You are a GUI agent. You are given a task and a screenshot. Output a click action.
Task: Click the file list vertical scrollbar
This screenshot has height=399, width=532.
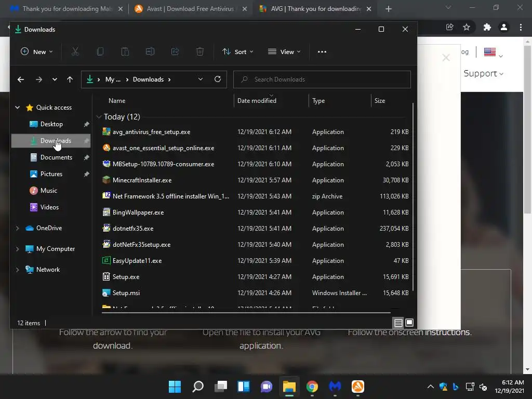coord(413,197)
